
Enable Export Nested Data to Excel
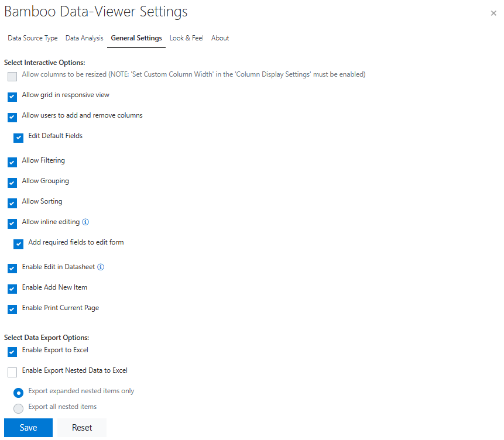tap(12, 372)
